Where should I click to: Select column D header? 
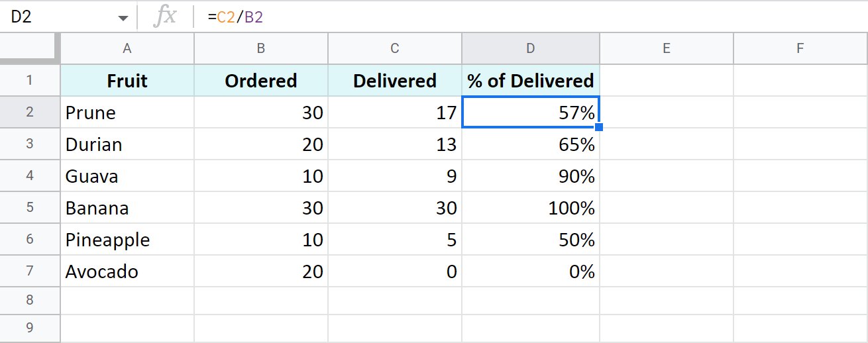point(530,48)
